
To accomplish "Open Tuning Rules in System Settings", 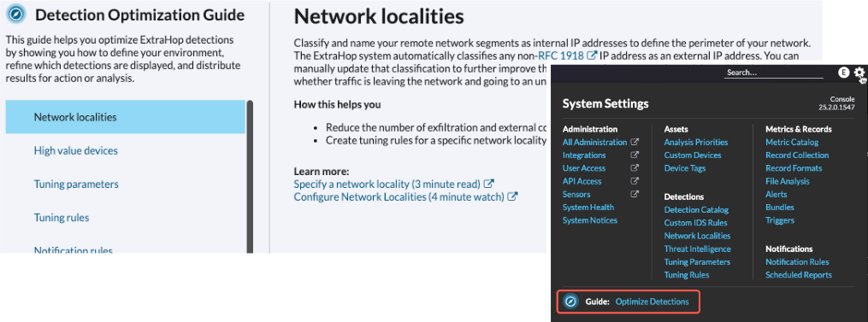I will (687, 275).
